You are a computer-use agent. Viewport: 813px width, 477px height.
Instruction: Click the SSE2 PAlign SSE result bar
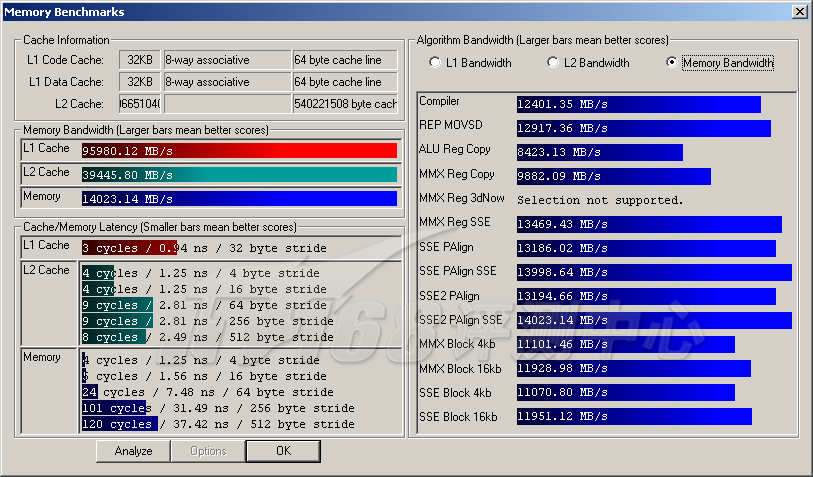653,321
